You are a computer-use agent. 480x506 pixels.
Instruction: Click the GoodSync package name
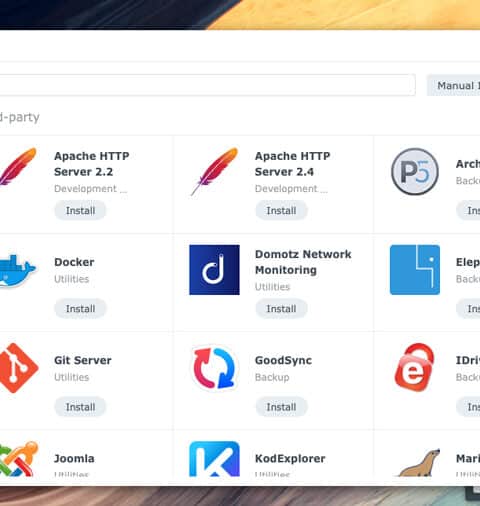(283, 360)
